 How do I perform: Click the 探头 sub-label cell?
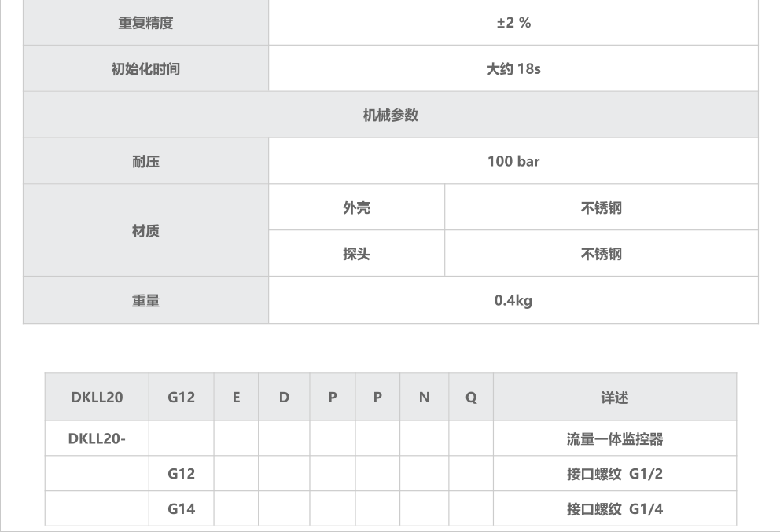(x=356, y=254)
